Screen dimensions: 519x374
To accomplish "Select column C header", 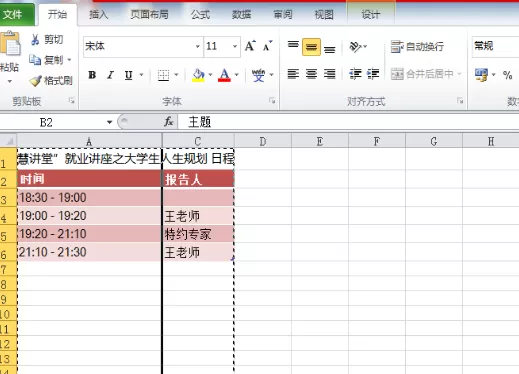I will pos(198,141).
